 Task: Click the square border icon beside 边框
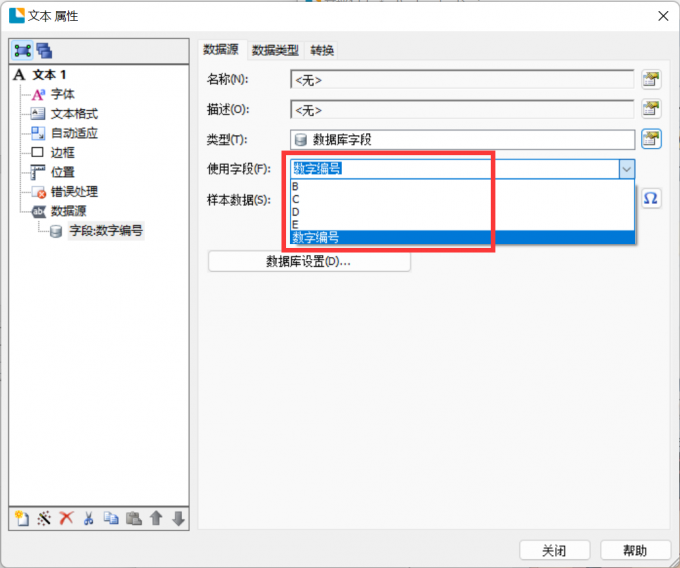click(38, 152)
